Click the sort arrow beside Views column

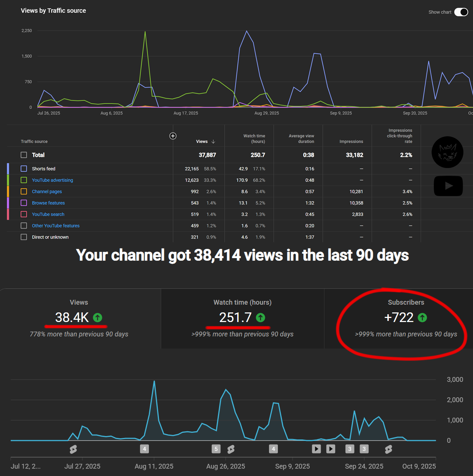point(213,141)
